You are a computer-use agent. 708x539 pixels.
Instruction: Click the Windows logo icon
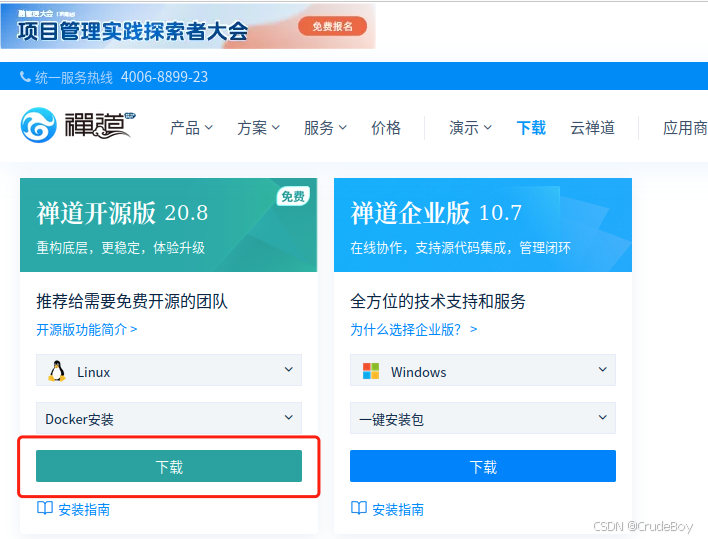point(371,371)
